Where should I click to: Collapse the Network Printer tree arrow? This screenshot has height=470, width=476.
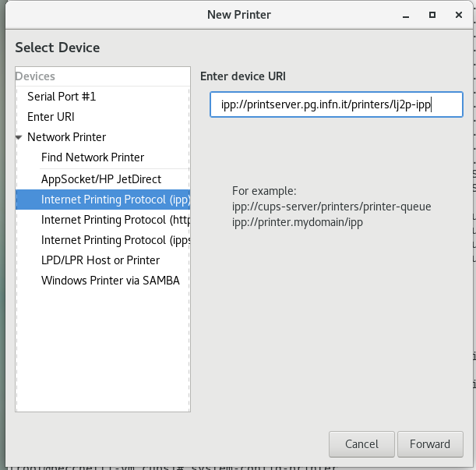(x=19, y=137)
